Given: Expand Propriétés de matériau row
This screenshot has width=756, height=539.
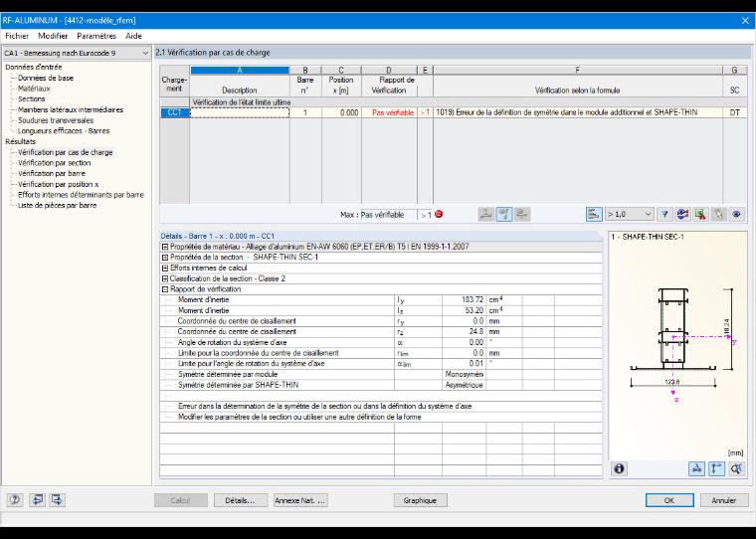Looking at the screenshot, I should pyautogui.click(x=165, y=247).
